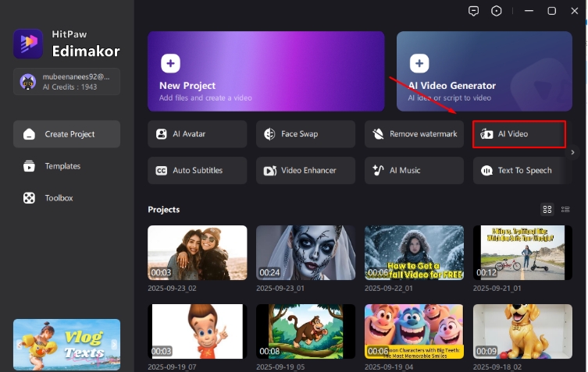Click the Create Project home icon
Viewport: 588px width, 372px height.
coord(29,134)
